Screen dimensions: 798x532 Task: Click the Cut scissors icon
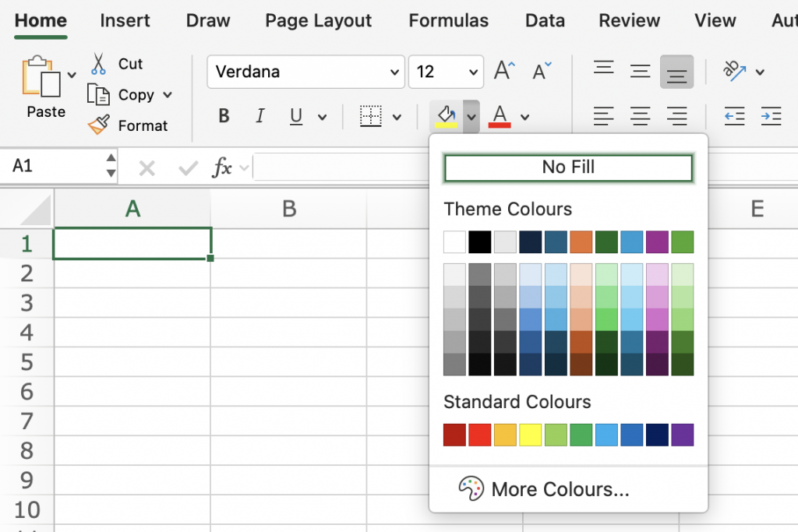click(98, 63)
